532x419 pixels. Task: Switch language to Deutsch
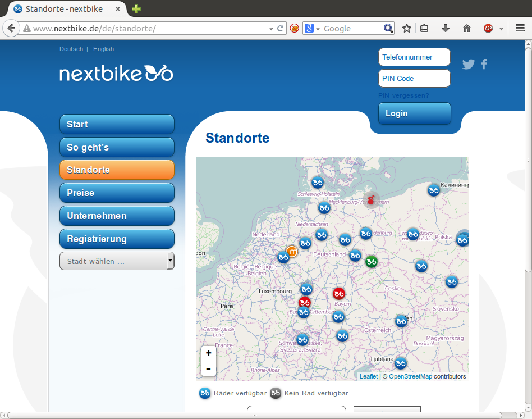point(71,49)
